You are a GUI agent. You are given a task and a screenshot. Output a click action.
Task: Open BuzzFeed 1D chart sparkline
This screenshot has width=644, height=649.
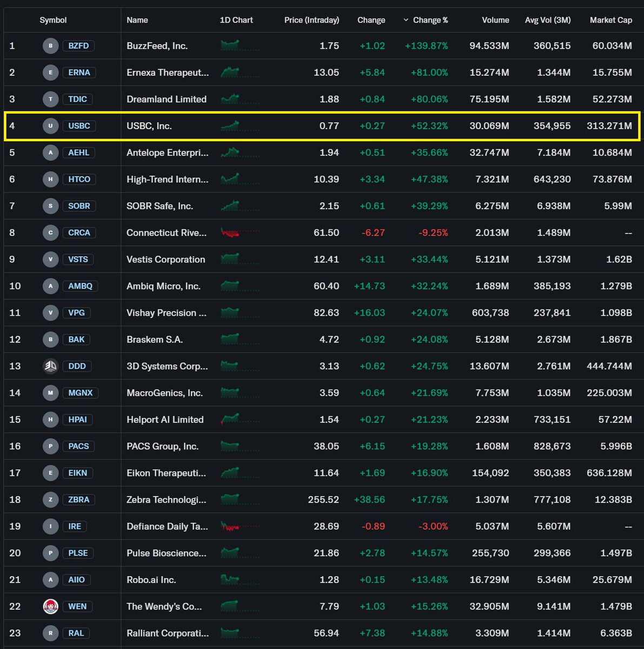point(240,45)
